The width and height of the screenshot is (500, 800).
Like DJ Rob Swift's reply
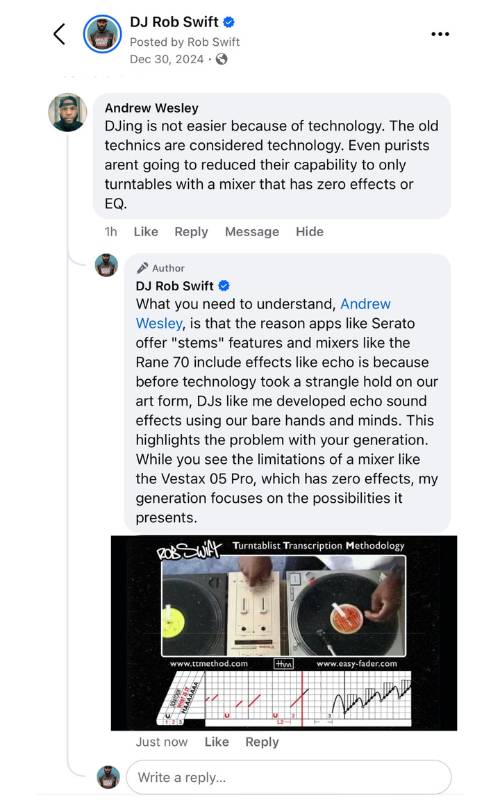pos(217,742)
